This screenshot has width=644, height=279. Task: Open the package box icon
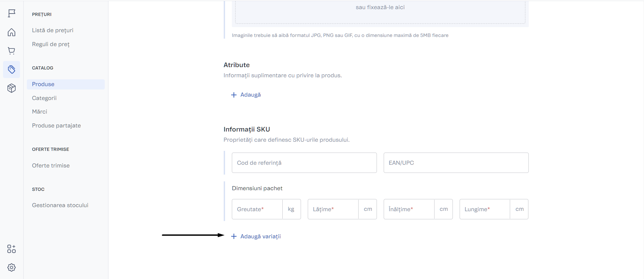click(x=12, y=88)
